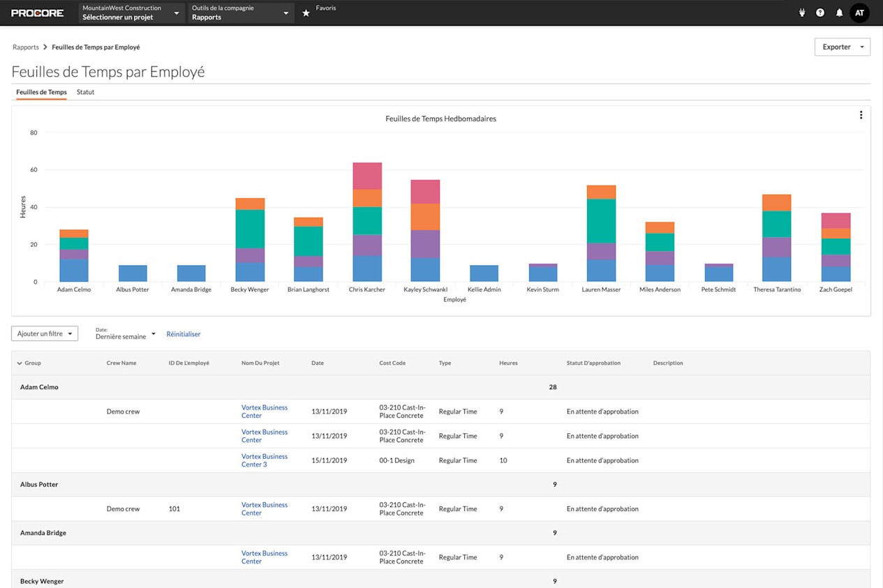Screen dimensions: 883x588
Task: Click the Type column header
Action: (445, 363)
